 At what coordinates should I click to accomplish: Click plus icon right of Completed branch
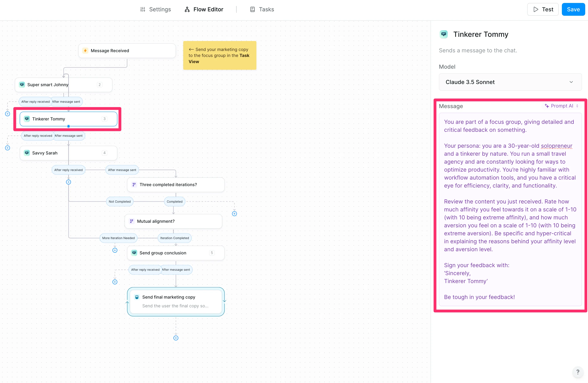[x=234, y=214]
